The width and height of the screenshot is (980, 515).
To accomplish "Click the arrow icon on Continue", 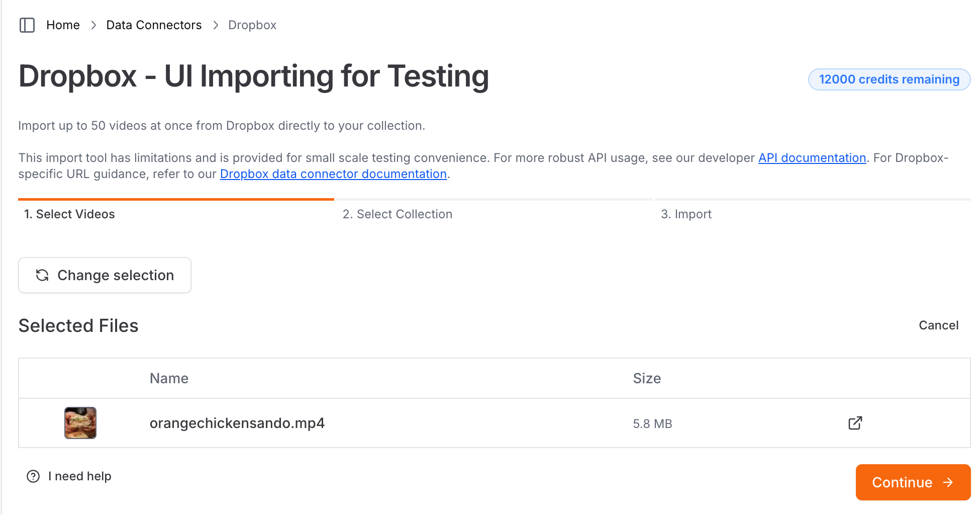I will pos(948,482).
